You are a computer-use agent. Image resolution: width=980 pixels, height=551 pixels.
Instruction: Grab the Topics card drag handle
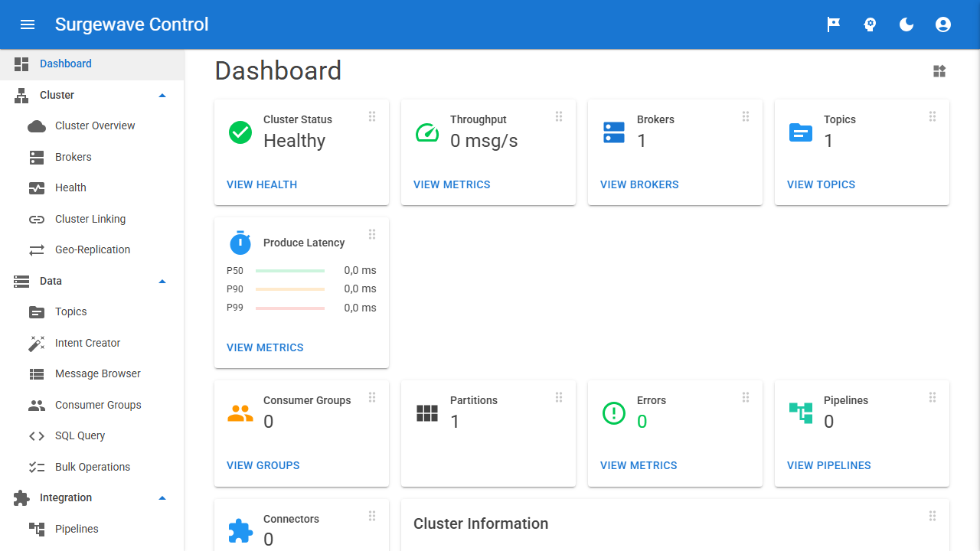[933, 116]
